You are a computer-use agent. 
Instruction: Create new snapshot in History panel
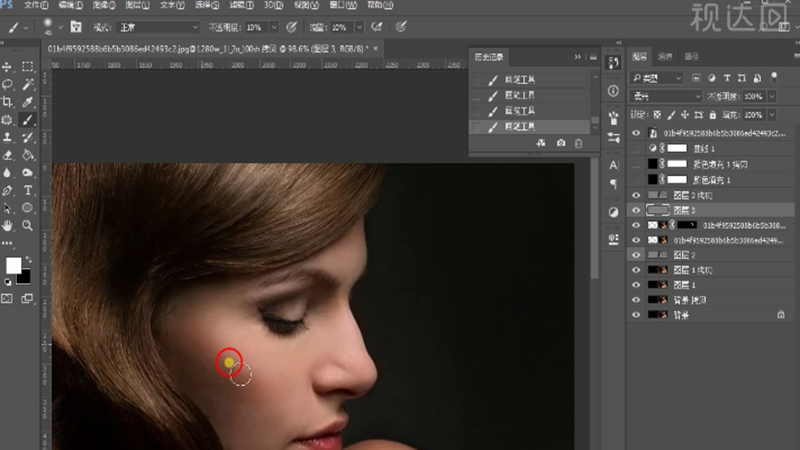pos(561,143)
